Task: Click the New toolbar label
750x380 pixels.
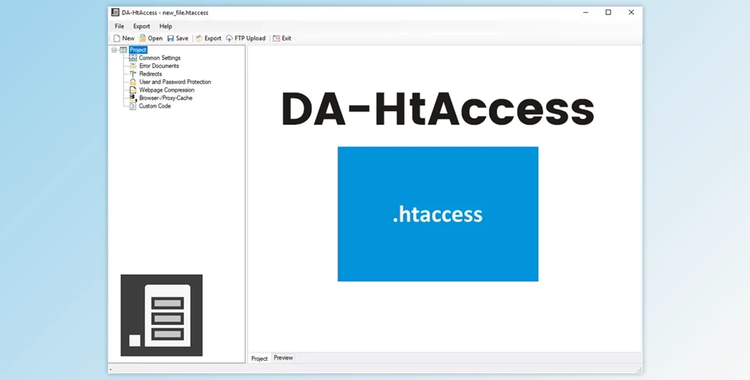Action: 128,38
